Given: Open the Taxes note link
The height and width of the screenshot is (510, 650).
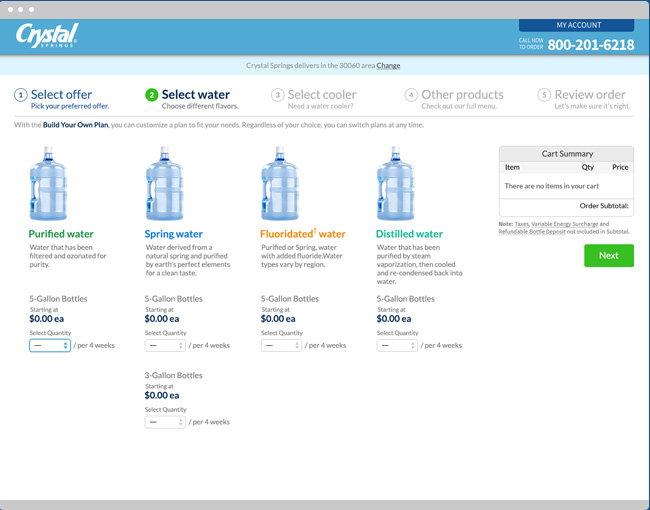Looking at the screenshot, I should tap(521, 224).
